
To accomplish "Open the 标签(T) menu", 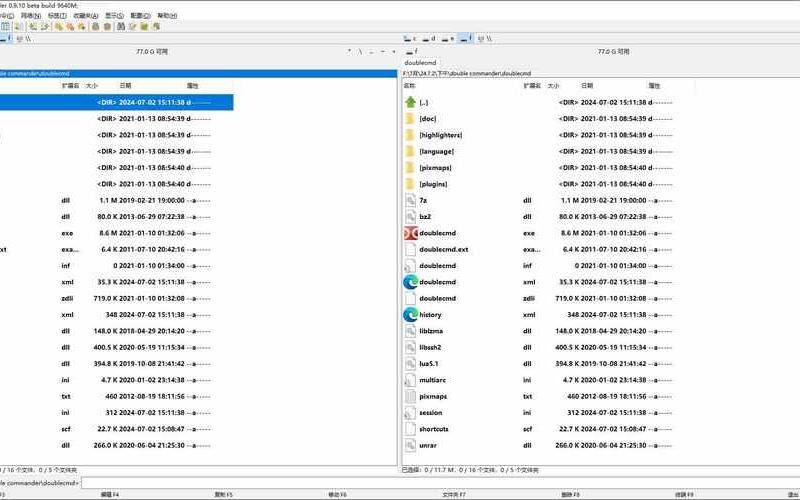I will pos(57,16).
